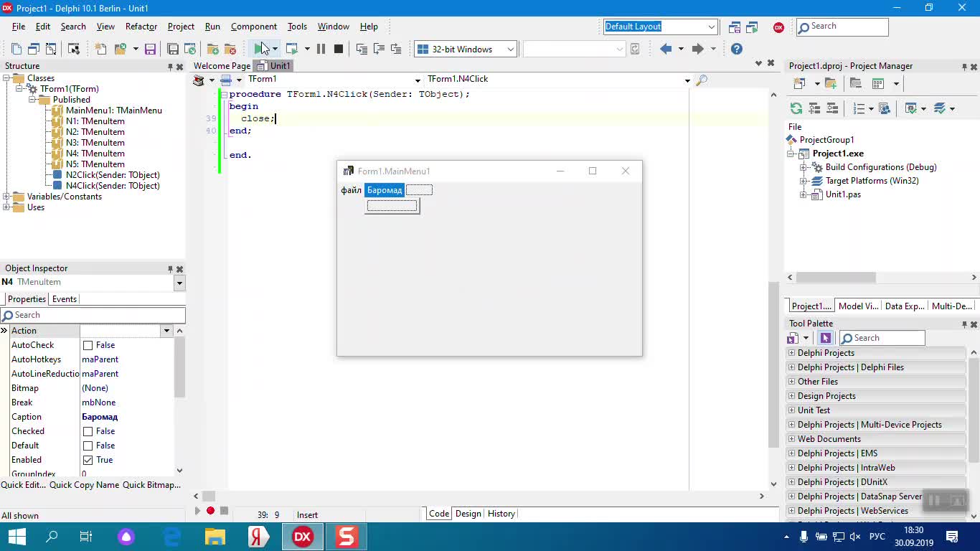Open the 32-bit Windows platform dropdown

point(510,49)
